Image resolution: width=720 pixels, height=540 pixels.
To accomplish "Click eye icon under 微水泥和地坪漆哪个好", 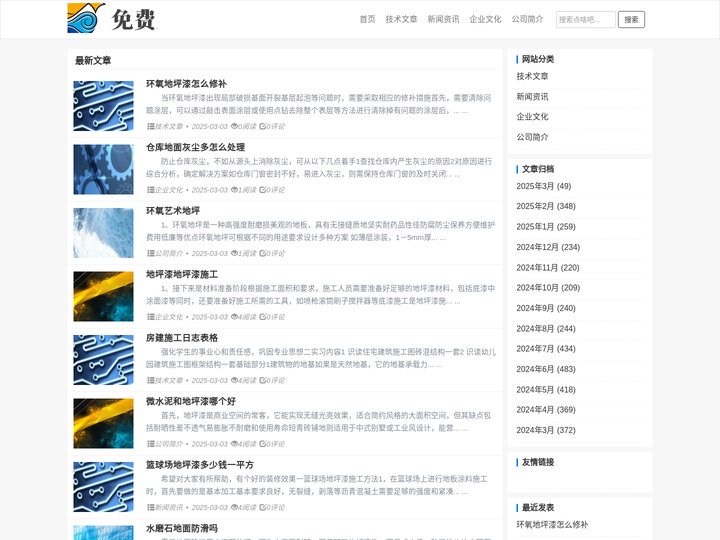I will [234, 444].
